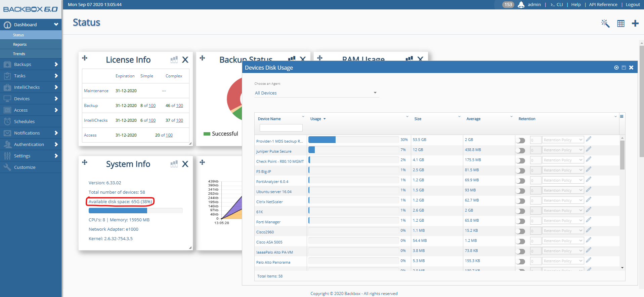
Task: Switch on retention for Cisco2960
Action: pos(520,231)
